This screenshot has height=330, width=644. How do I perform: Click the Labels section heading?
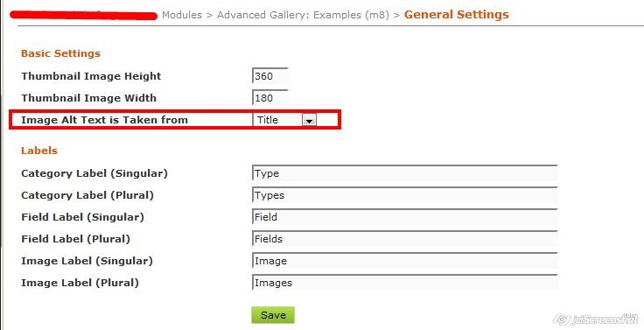39,151
